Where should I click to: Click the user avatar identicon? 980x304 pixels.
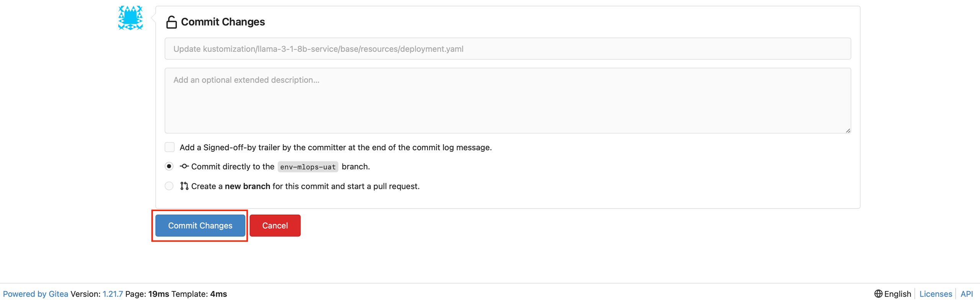131,18
